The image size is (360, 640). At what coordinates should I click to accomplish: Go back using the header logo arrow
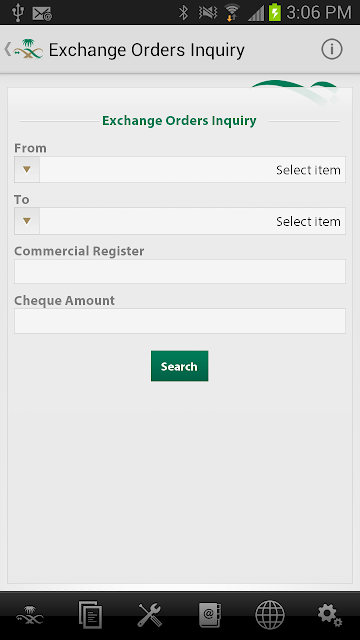tap(23, 49)
